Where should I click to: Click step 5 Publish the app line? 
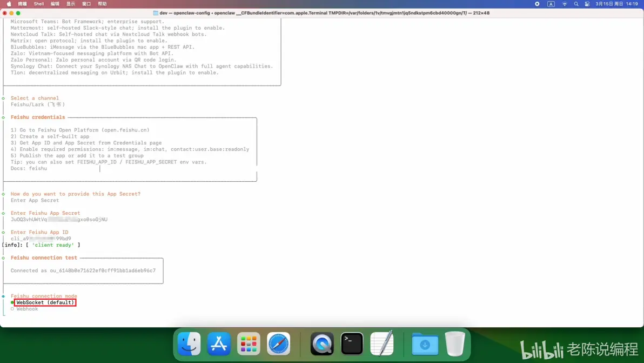click(77, 155)
